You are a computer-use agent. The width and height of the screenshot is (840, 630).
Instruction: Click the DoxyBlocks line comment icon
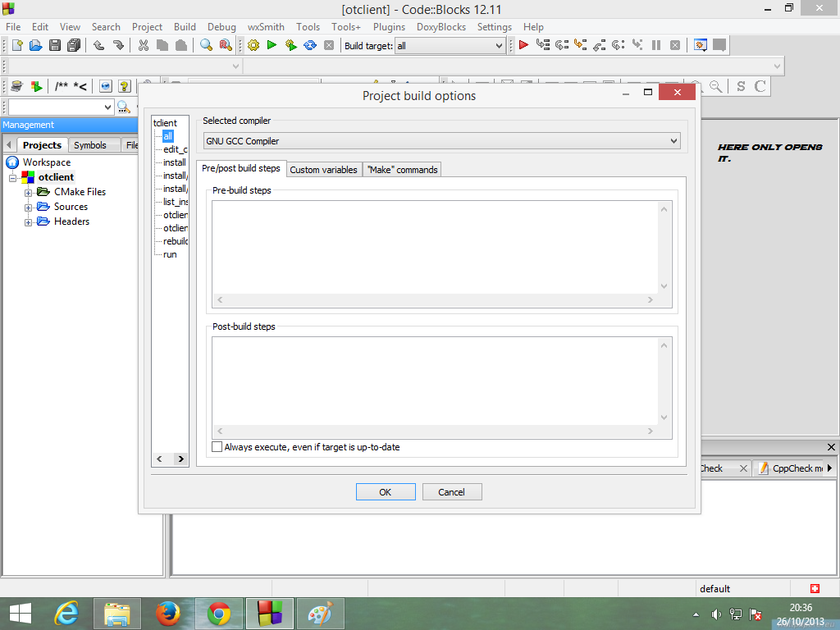click(80, 85)
